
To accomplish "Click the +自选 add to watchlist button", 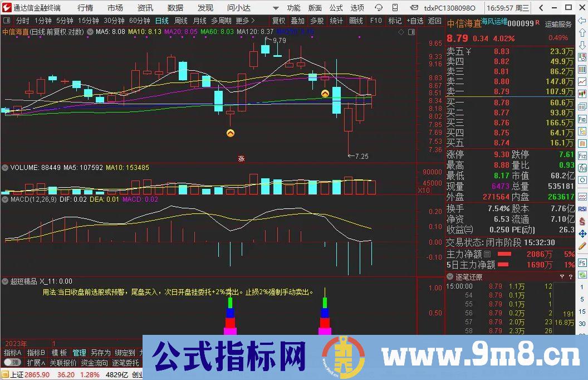I will click(x=415, y=21).
